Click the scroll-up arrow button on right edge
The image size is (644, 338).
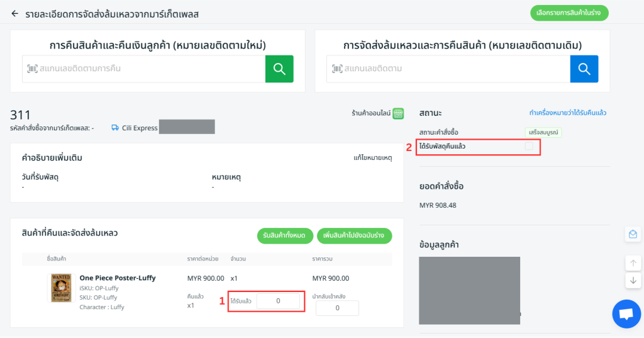click(633, 263)
